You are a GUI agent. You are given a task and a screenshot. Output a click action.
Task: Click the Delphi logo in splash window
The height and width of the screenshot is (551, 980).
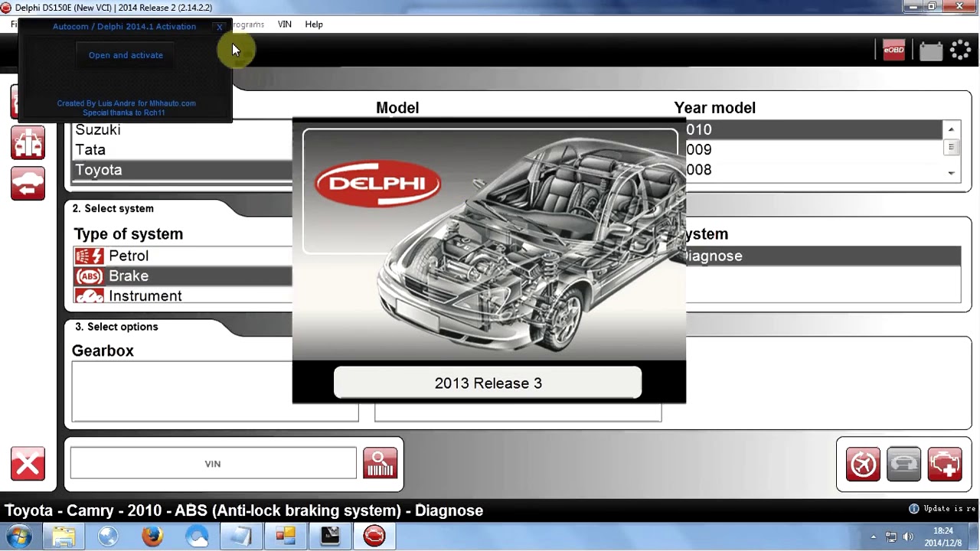tap(377, 184)
